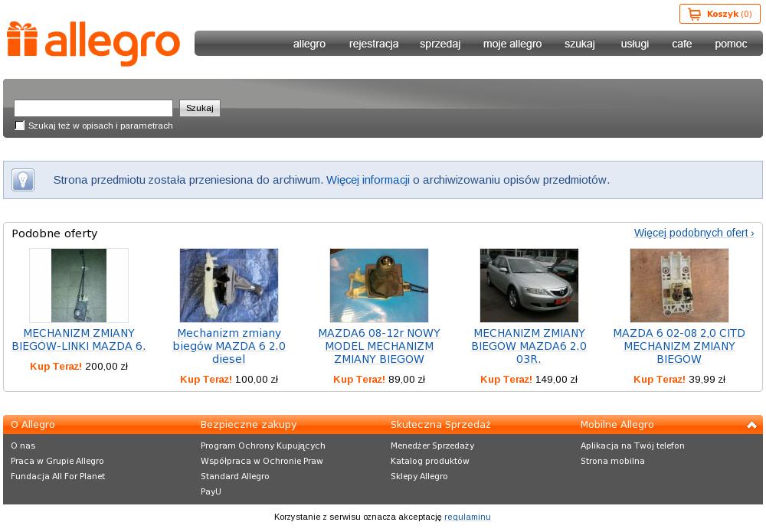Open thumbnail of MAZDA 6 02-08 CITD offer
Viewport: 766px width, 532px height.
click(679, 286)
